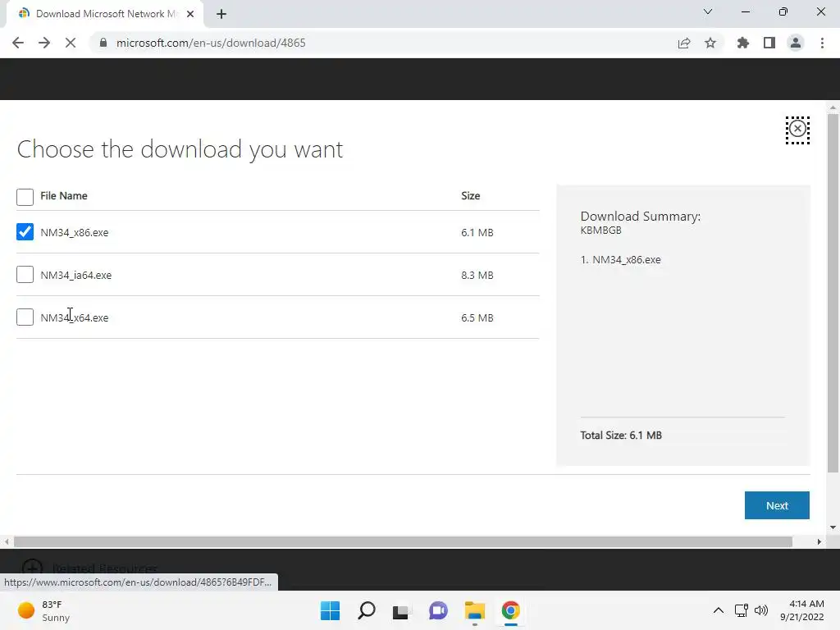The width and height of the screenshot is (840, 630).
Task: Show hidden system tray icons
Action: tap(719, 610)
